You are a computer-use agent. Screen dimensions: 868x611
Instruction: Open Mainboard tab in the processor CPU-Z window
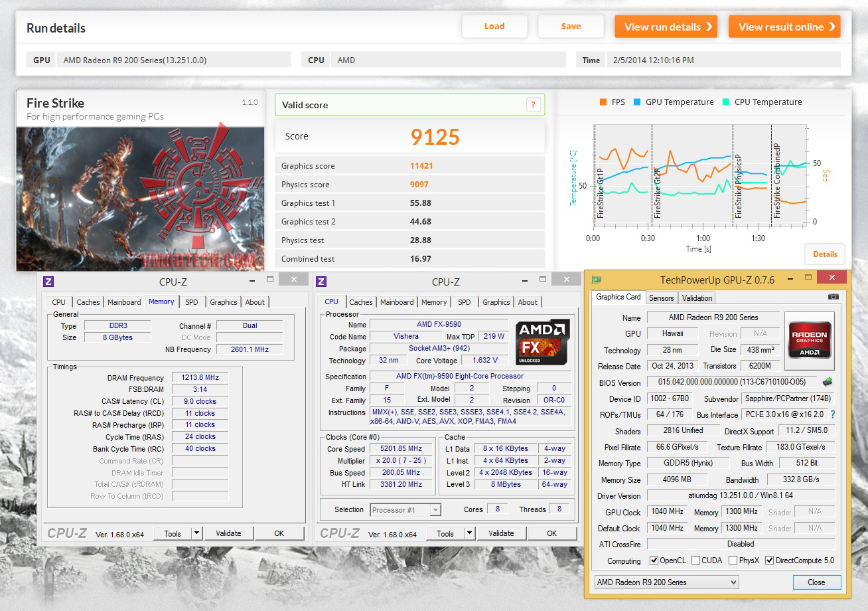point(397,302)
